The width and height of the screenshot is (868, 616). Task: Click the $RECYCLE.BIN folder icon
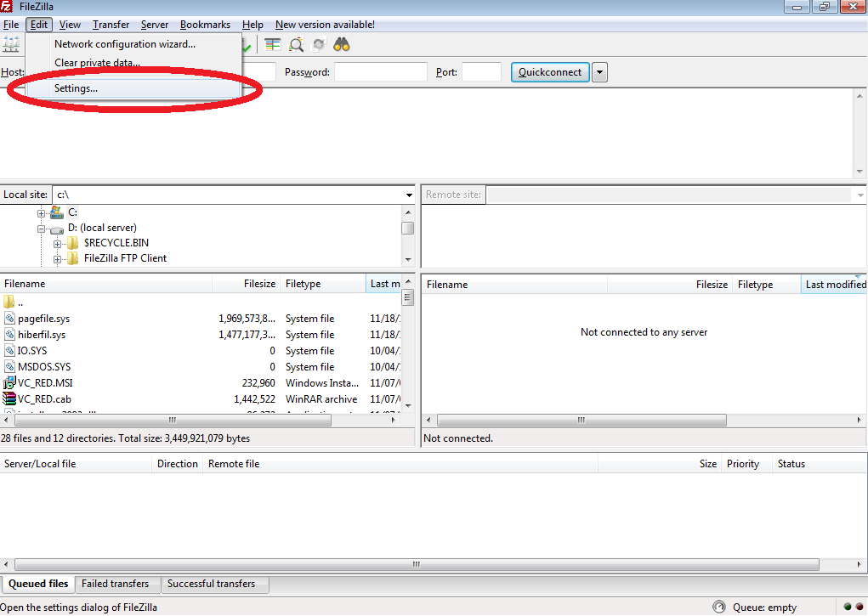(72, 243)
